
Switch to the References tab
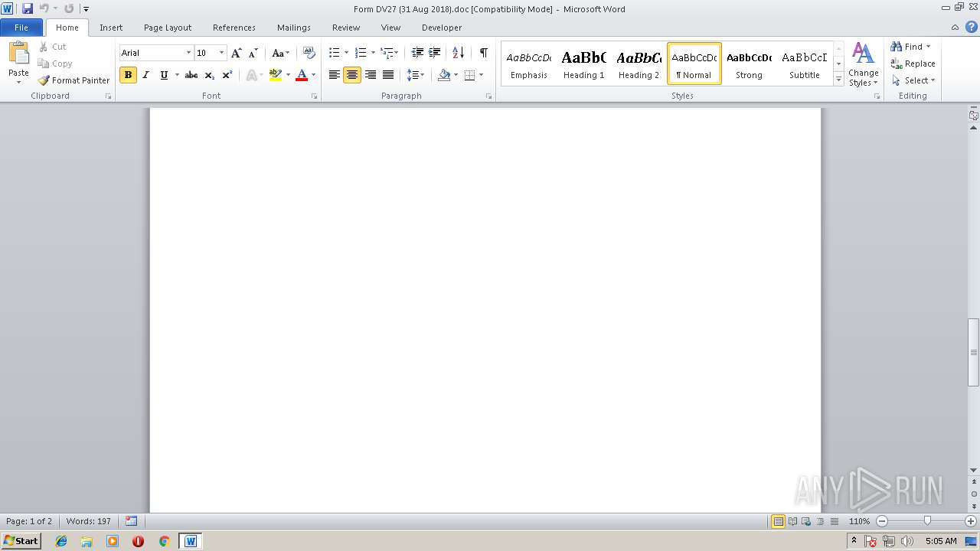tap(234, 28)
